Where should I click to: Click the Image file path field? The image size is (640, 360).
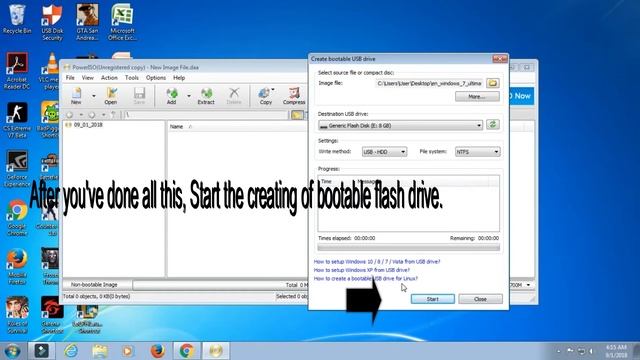(x=429, y=83)
